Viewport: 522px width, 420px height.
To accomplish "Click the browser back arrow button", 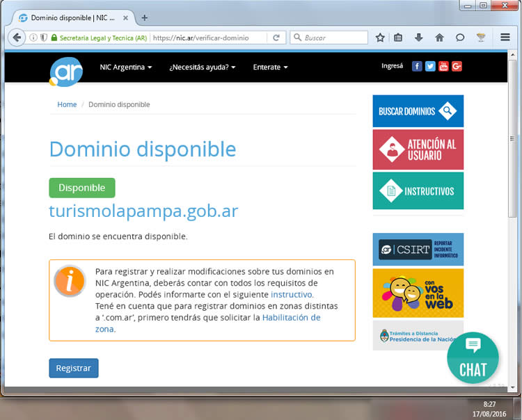I will coord(17,38).
